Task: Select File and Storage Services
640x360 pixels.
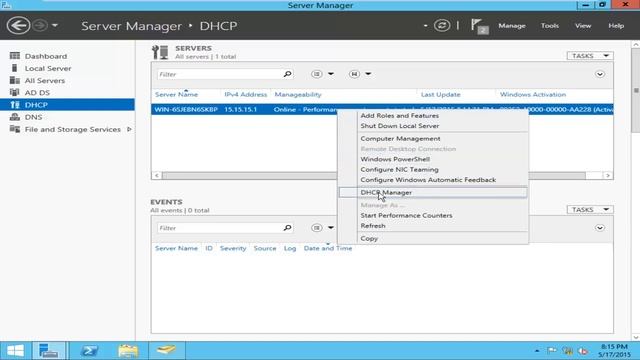Action: click(x=73, y=129)
